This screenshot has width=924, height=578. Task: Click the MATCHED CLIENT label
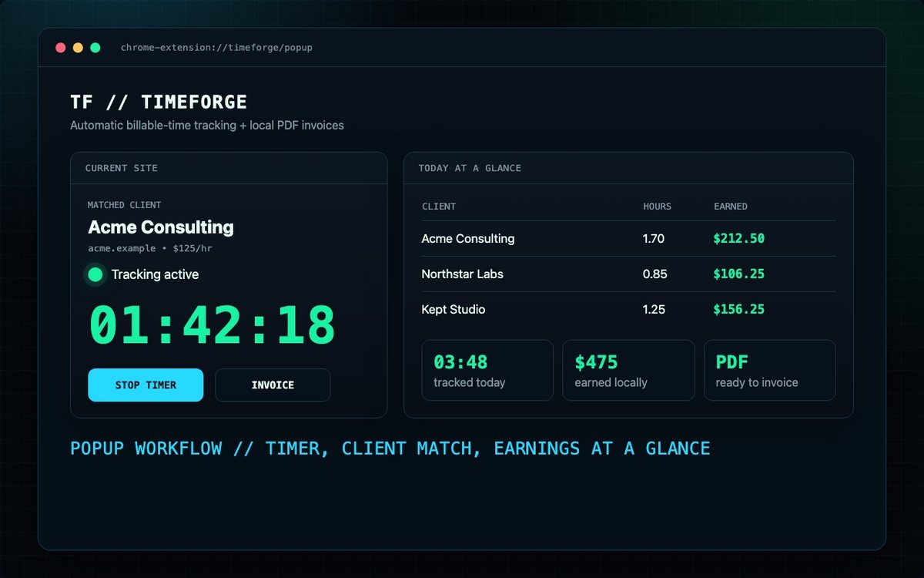[125, 205]
